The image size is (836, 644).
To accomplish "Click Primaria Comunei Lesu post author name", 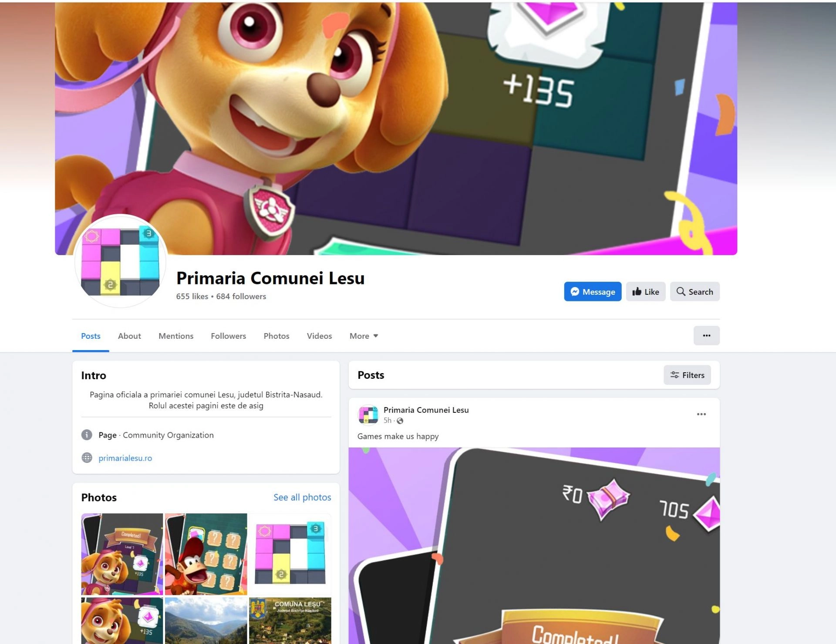I will click(426, 410).
